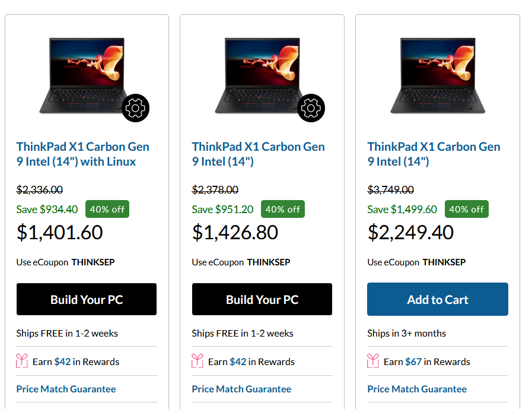Open the customization gear on the Linux ThinkPad

135,108
